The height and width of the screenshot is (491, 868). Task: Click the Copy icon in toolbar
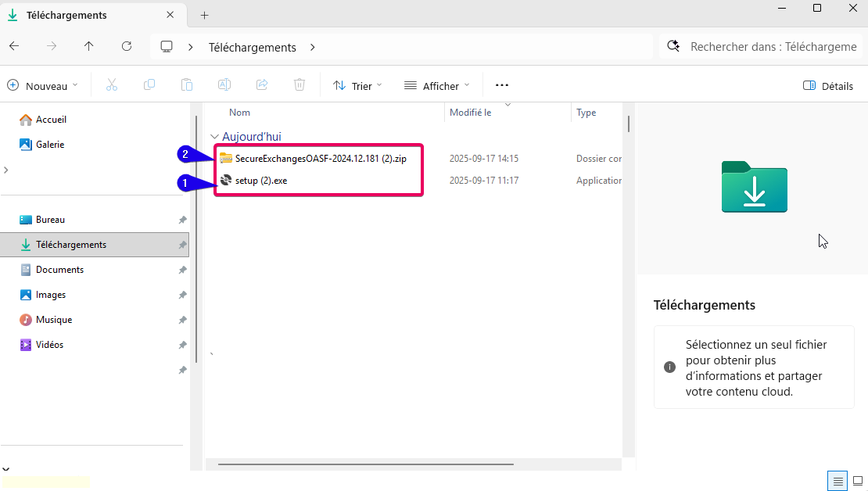click(149, 85)
